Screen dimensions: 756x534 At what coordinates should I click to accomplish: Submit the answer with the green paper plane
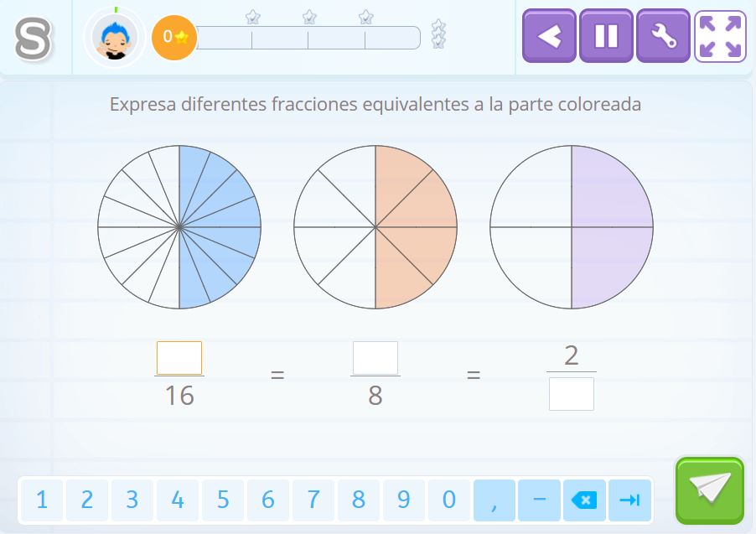[x=710, y=490]
